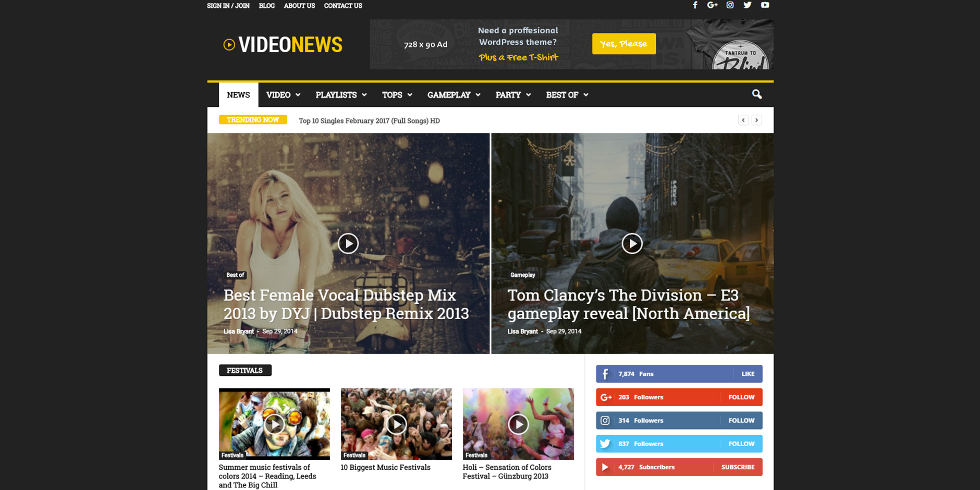Select the News tab in navbar

click(x=238, y=95)
